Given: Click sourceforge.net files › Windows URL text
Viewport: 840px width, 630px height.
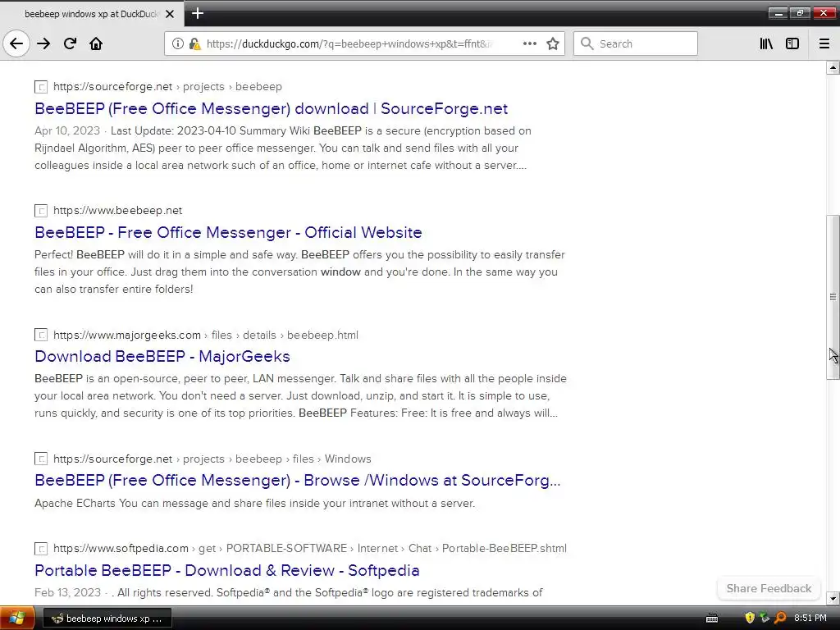Looking at the screenshot, I should (x=212, y=459).
